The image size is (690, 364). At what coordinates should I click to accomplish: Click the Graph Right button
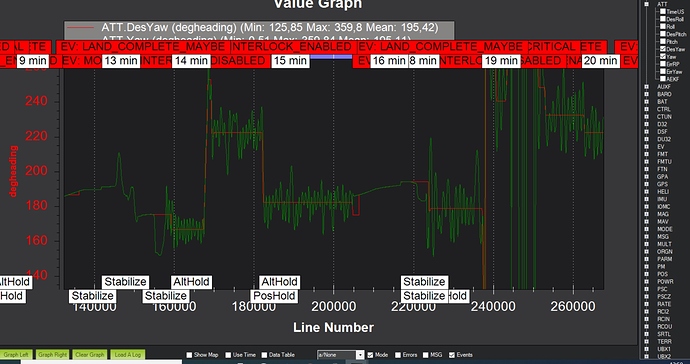point(53,354)
